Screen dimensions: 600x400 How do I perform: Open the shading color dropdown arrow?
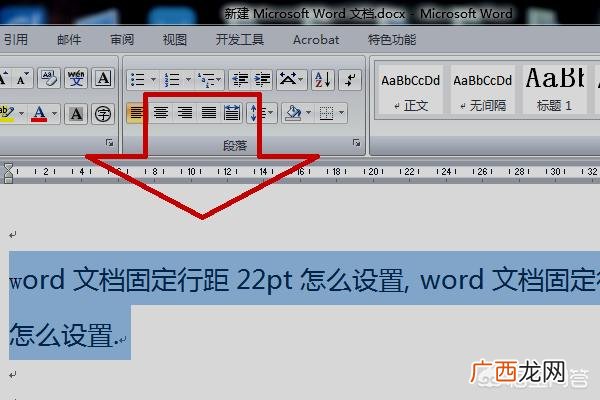pos(308,113)
